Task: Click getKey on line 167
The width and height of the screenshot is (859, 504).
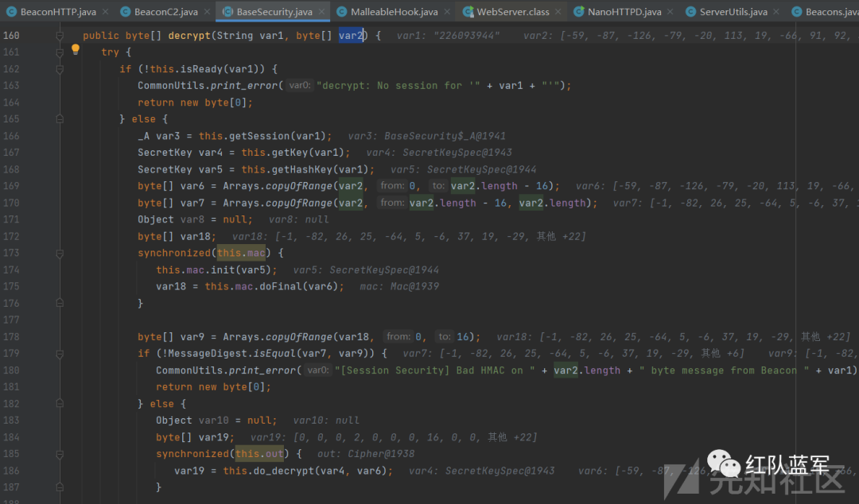Action: tap(290, 153)
